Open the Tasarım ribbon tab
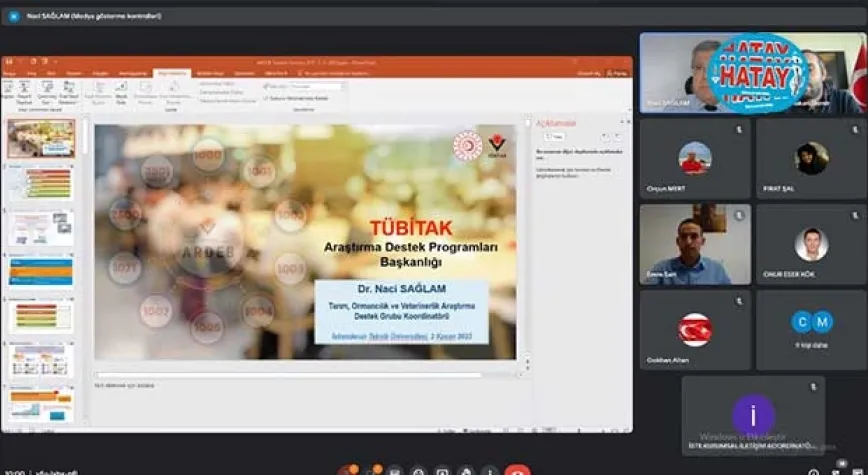Screen dimensions: 868x475 [74, 73]
